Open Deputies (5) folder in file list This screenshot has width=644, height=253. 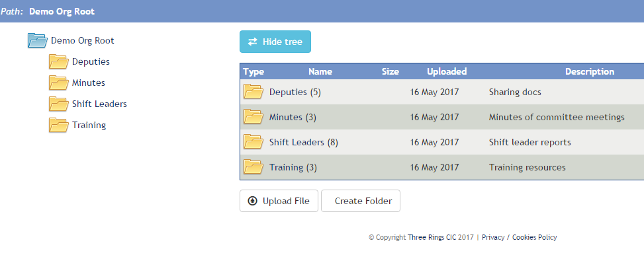coord(295,92)
